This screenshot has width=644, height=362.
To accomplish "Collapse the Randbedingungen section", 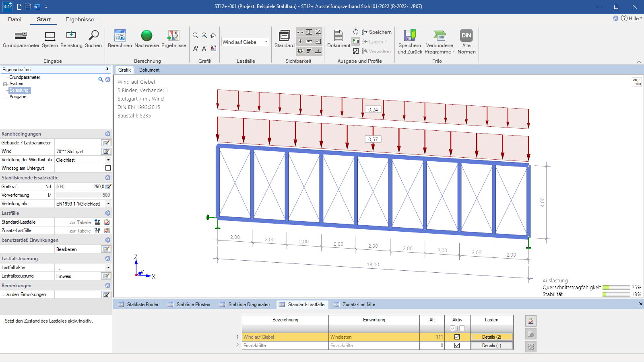I will point(107,134).
